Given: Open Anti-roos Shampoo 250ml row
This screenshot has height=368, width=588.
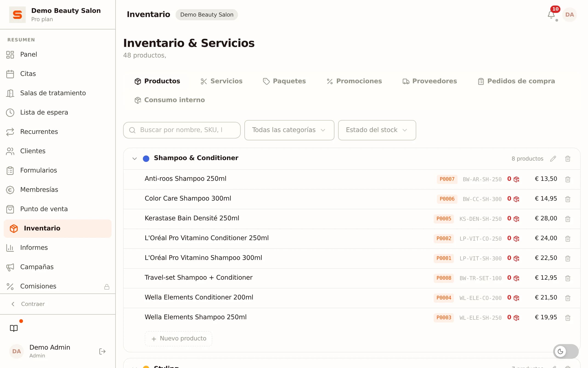Looking at the screenshot, I should coord(352,179).
